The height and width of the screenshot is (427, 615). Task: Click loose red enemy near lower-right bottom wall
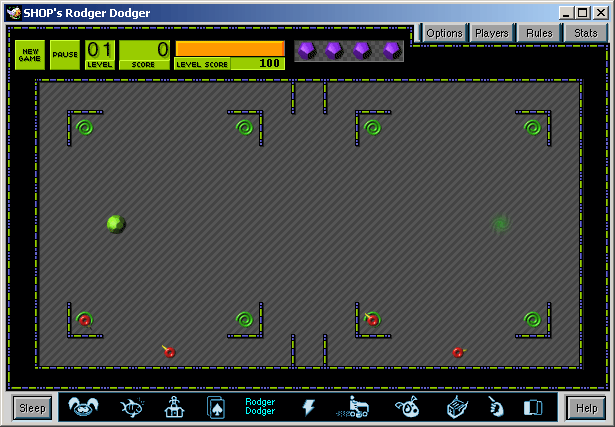(x=458, y=352)
